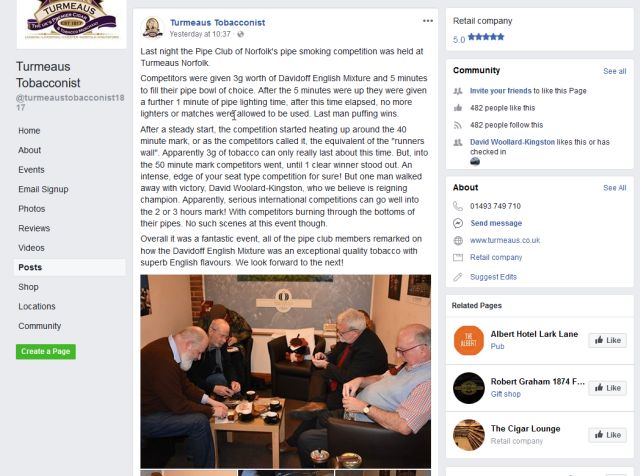Click See all in Community panel
This screenshot has height=476, width=640.
[614, 71]
